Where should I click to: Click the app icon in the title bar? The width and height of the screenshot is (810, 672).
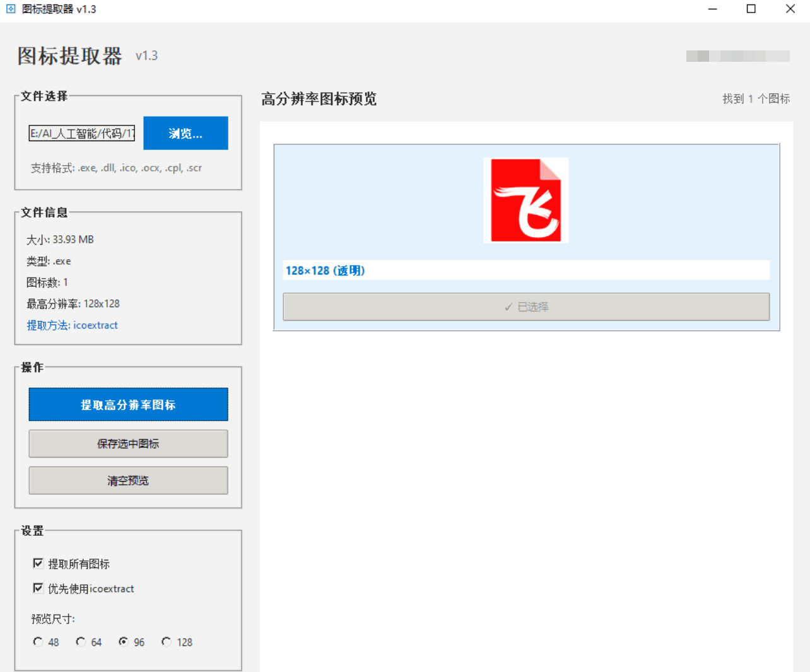pyautogui.click(x=11, y=9)
